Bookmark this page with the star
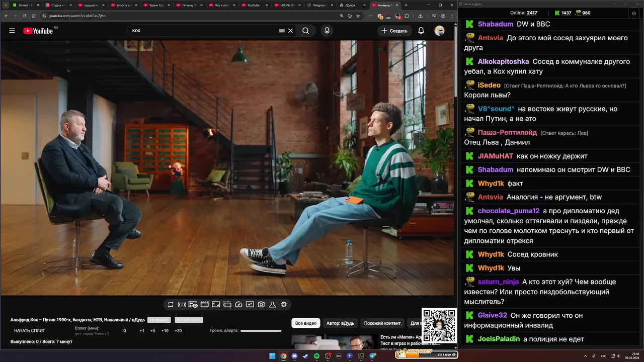This screenshot has height=362, width=644. pos(358,16)
